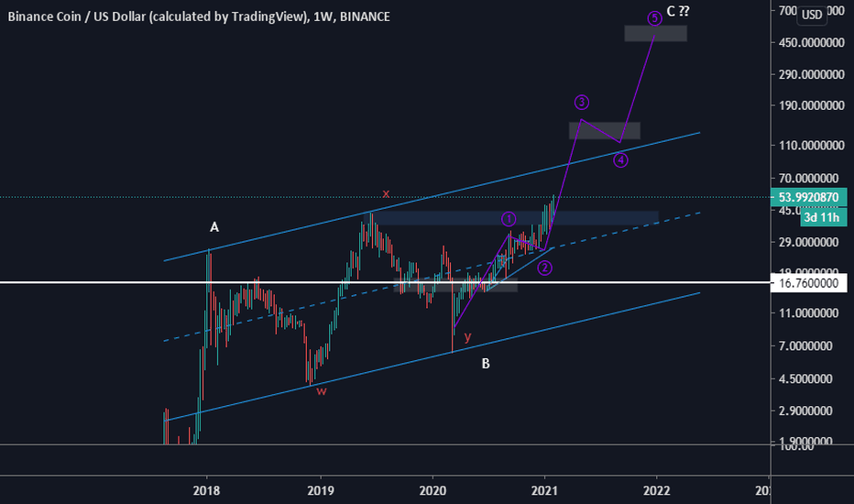Click the 16.7600000 horizontal line price label
Screen dimensions: 854x504
[809, 283]
